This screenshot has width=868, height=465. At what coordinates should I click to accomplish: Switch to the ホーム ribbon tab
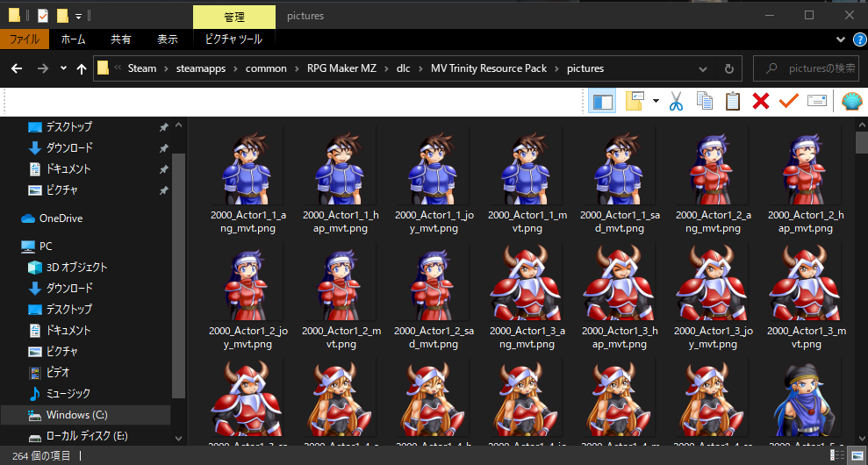click(73, 39)
